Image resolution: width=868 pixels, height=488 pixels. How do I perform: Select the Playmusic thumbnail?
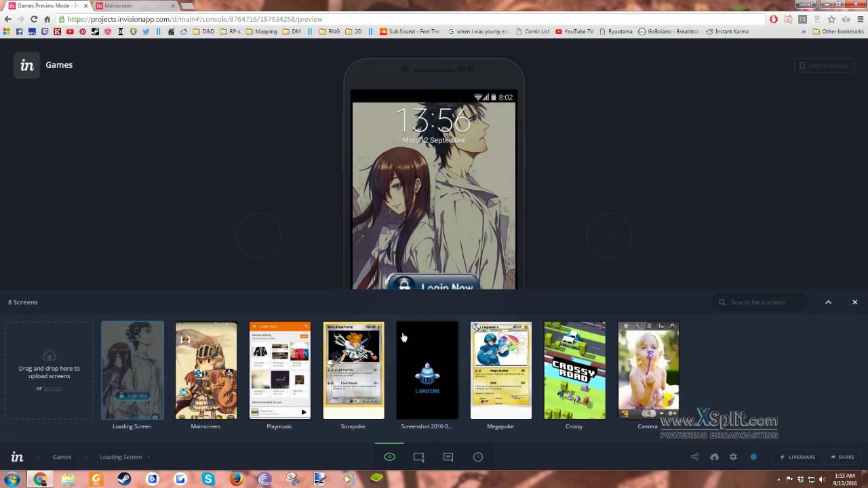point(279,370)
